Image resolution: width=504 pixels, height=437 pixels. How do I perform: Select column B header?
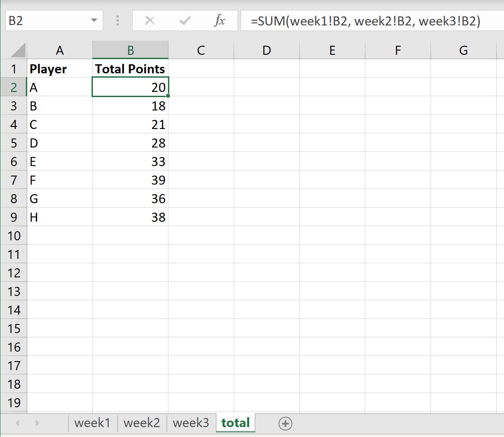pyautogui.click(x=130, y=50)
